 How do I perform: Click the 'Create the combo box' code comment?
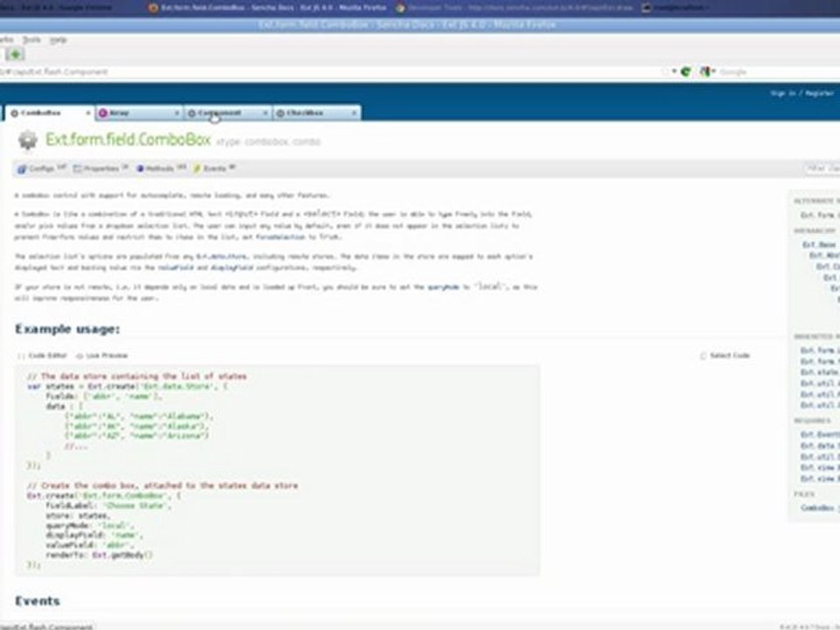click(x=163, y=486)
